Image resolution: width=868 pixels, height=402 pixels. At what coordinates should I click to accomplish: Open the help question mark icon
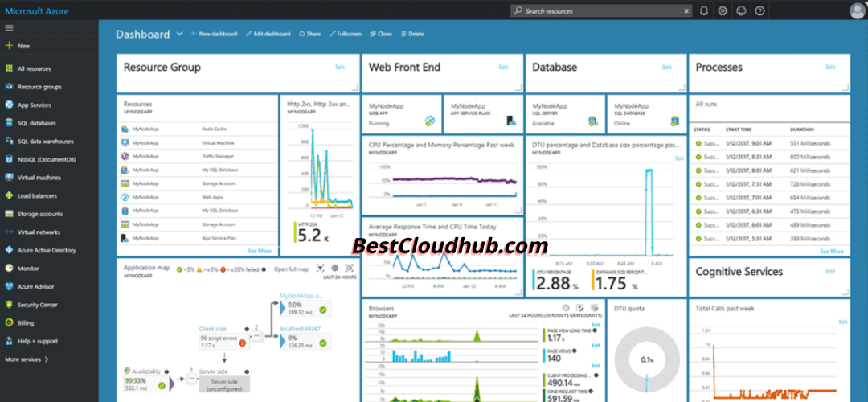pyautogui.click(x=760, y=10)
